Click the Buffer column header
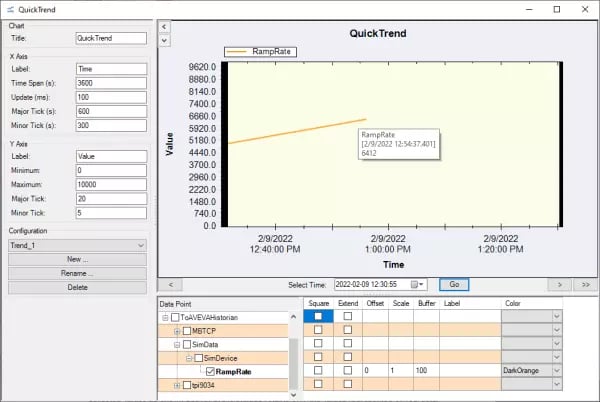 (x=426, y=303)
